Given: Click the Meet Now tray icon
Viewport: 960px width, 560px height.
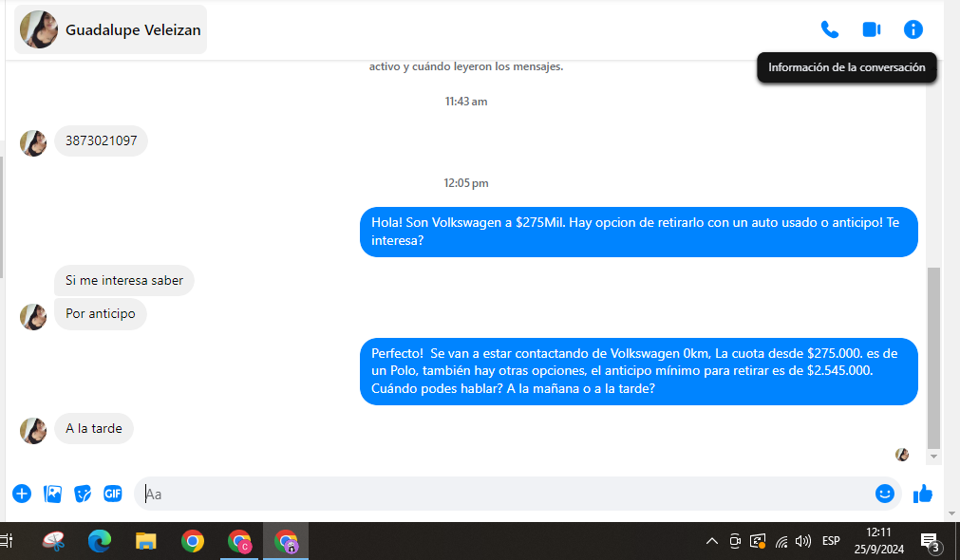Looking at the screenshot, I should tap(735, 541).
